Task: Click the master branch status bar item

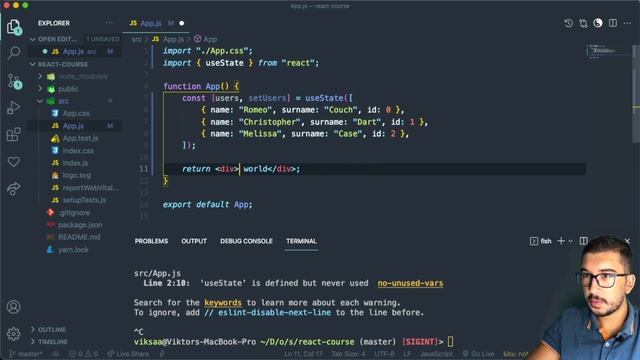Action: 25,354
